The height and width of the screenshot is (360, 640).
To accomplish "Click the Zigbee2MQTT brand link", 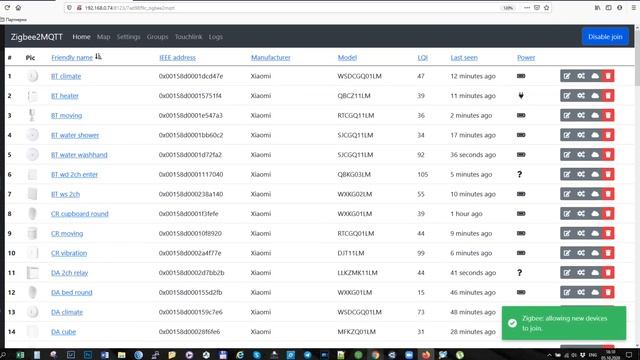I will click(37, 37).
